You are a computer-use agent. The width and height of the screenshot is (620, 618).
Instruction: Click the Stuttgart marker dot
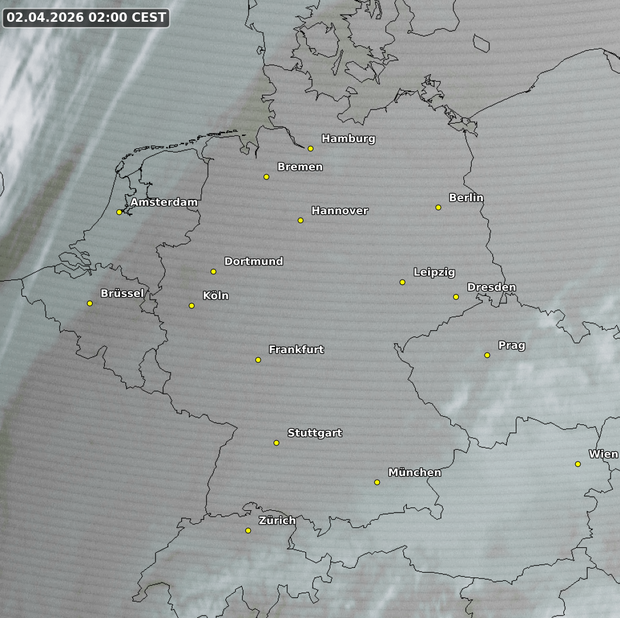277,443
